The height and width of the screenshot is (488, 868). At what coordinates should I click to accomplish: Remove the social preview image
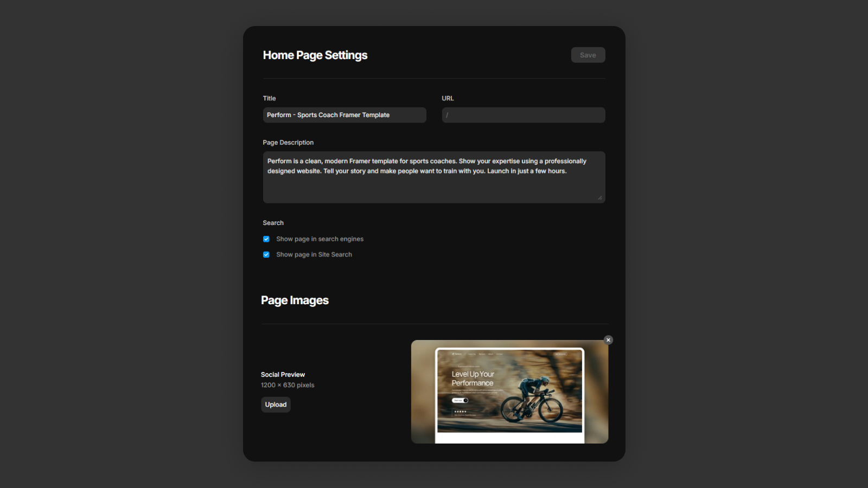pos(608,340)
